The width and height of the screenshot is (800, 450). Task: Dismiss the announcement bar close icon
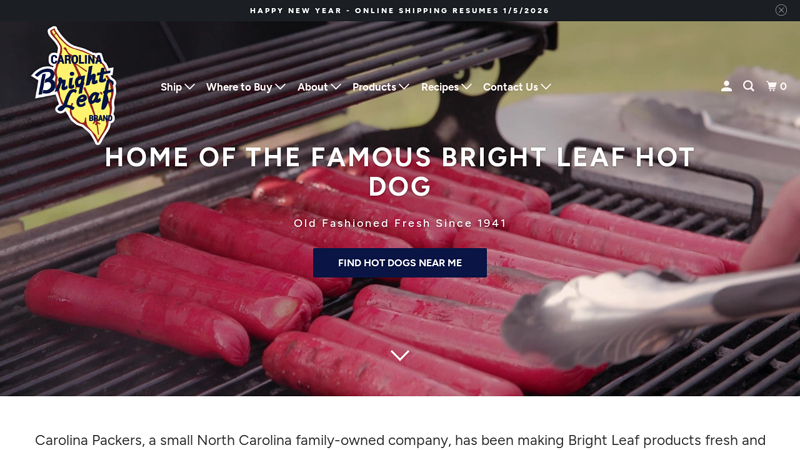(x=781, y=10)
